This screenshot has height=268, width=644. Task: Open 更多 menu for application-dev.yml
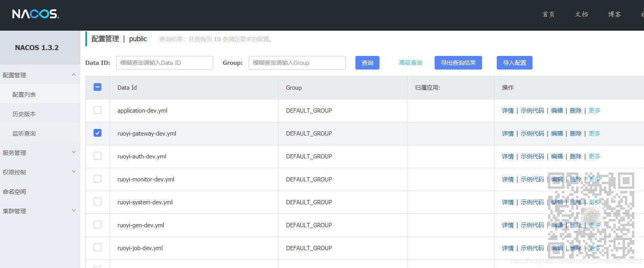(594, 110)
